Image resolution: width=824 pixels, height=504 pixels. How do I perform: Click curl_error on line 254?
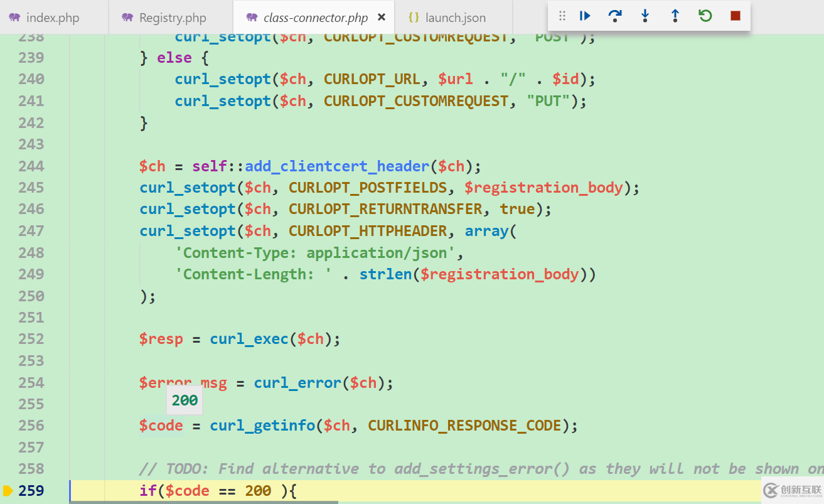tap(297, 382)
